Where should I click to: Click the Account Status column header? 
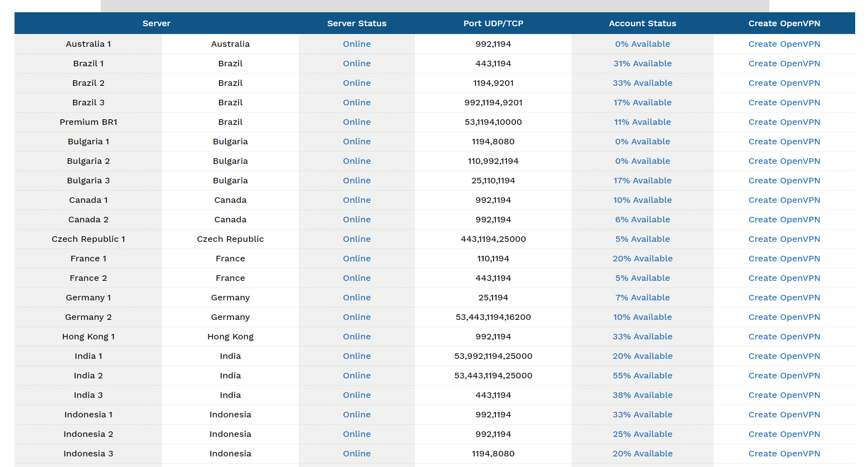[x=642, y=23]
